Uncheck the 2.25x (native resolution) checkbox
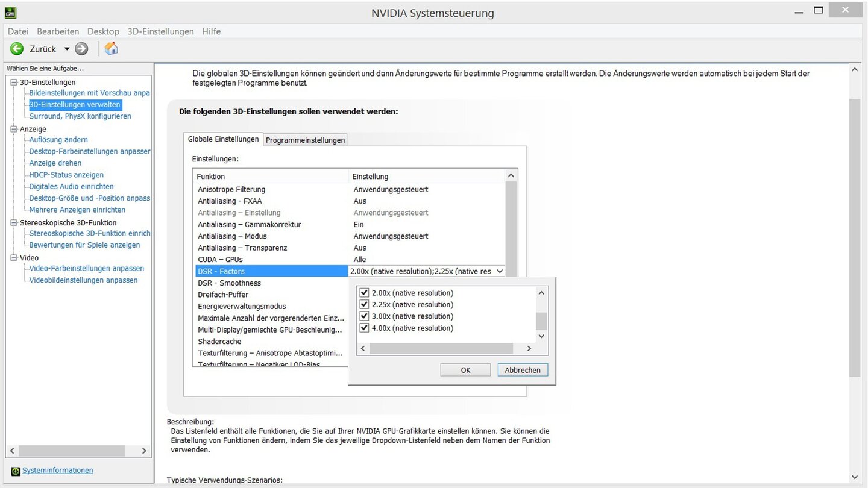Viewport: 868px width, 488px height. (x=364, y=304)
